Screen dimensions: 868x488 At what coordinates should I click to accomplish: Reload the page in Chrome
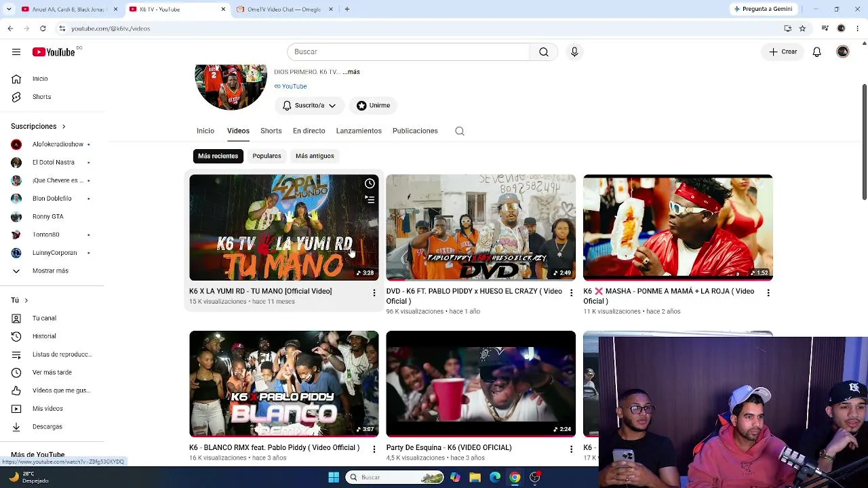(x=43, y=28)
